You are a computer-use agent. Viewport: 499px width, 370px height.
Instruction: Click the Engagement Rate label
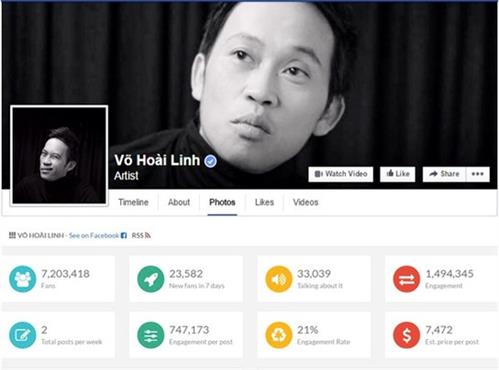[x=323, y=342]
